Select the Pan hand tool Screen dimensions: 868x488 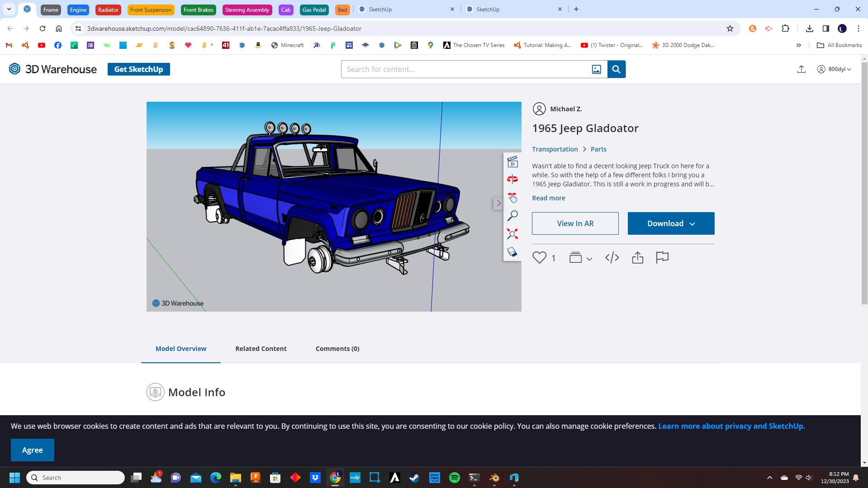point(512,198)
